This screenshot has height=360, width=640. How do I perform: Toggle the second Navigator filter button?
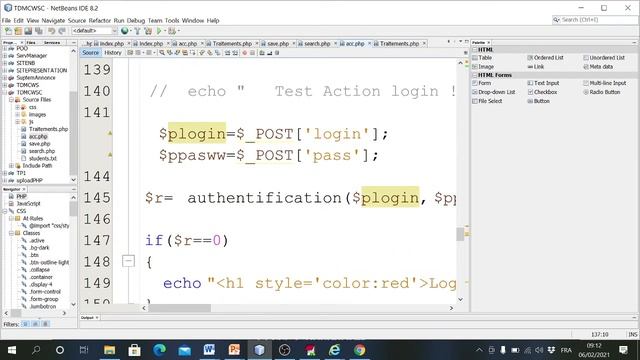36,324
